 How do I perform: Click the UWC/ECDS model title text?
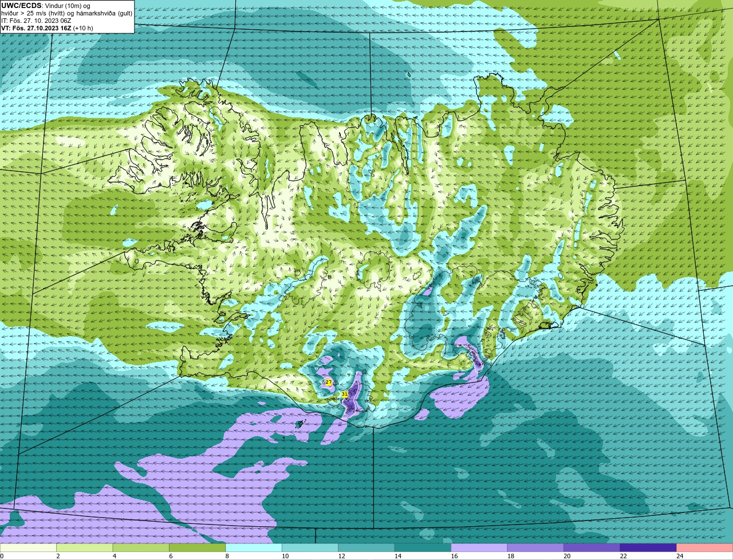coord(22,6)
